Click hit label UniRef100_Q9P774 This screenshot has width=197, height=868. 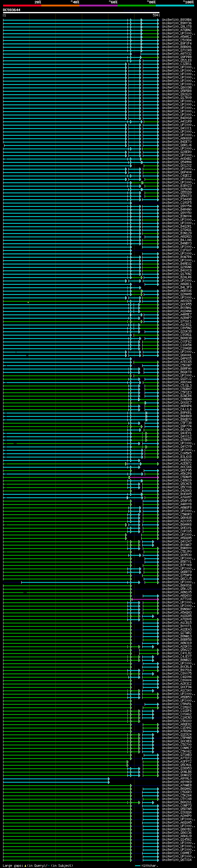tap(177, 426)
